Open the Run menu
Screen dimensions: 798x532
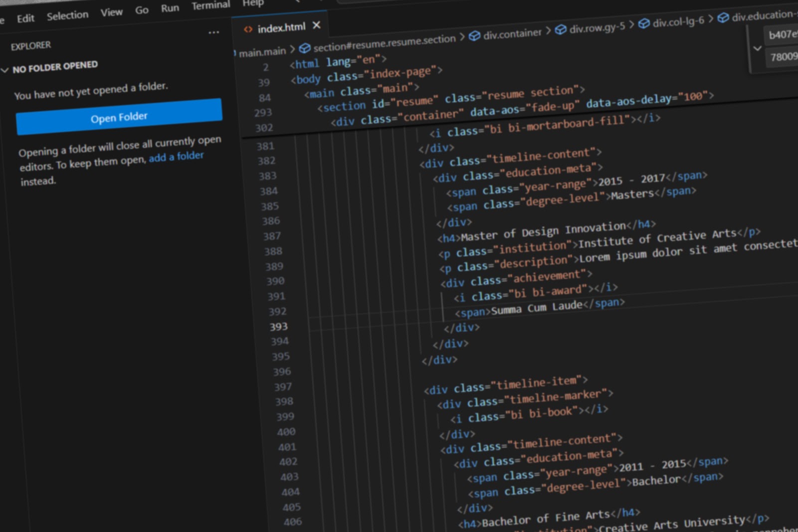point(170,8)
